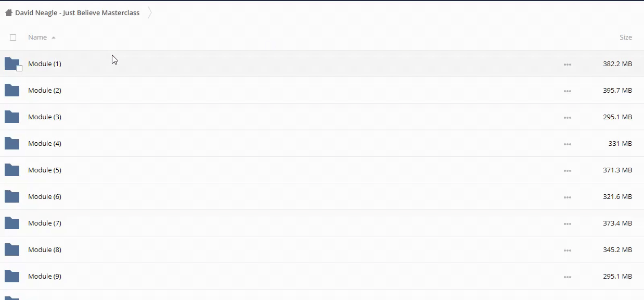
Task: Click the Module (9) folder icon
Action: tap(12, 276)
